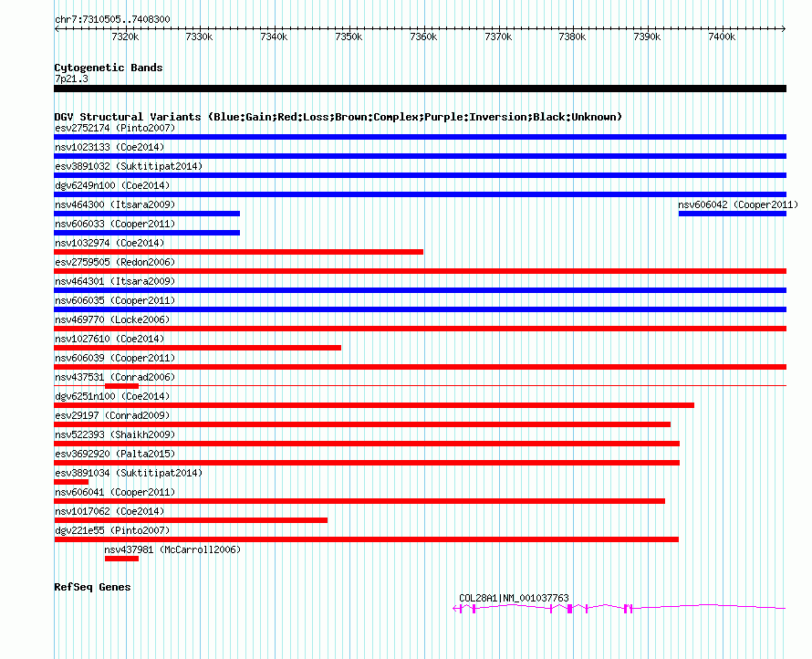Click the DGV Structural Variants track title
The image size is (812, 659).
338,117
